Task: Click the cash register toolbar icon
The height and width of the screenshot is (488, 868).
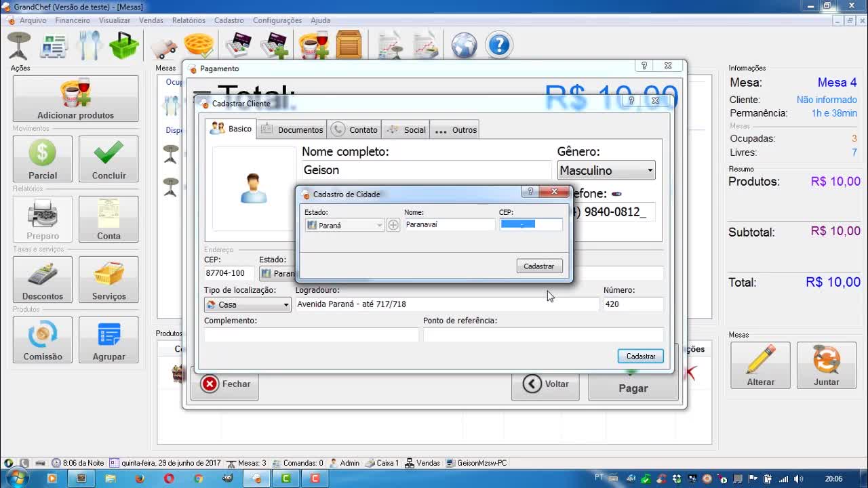Action: point(239,45)
